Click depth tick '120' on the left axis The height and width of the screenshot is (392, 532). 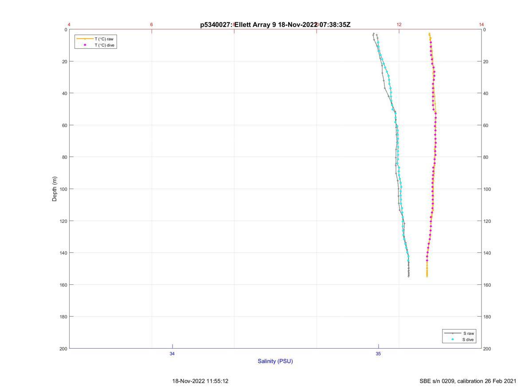(63, 221)
